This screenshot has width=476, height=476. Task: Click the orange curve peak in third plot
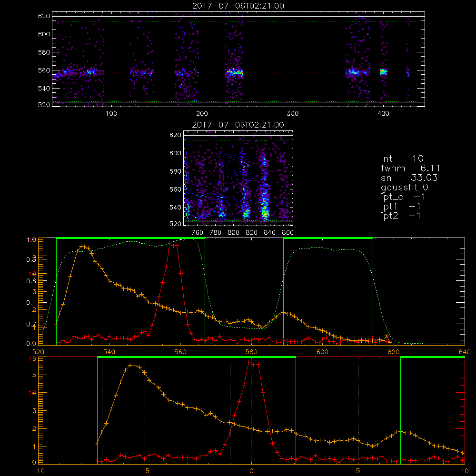tap(81, 246)
